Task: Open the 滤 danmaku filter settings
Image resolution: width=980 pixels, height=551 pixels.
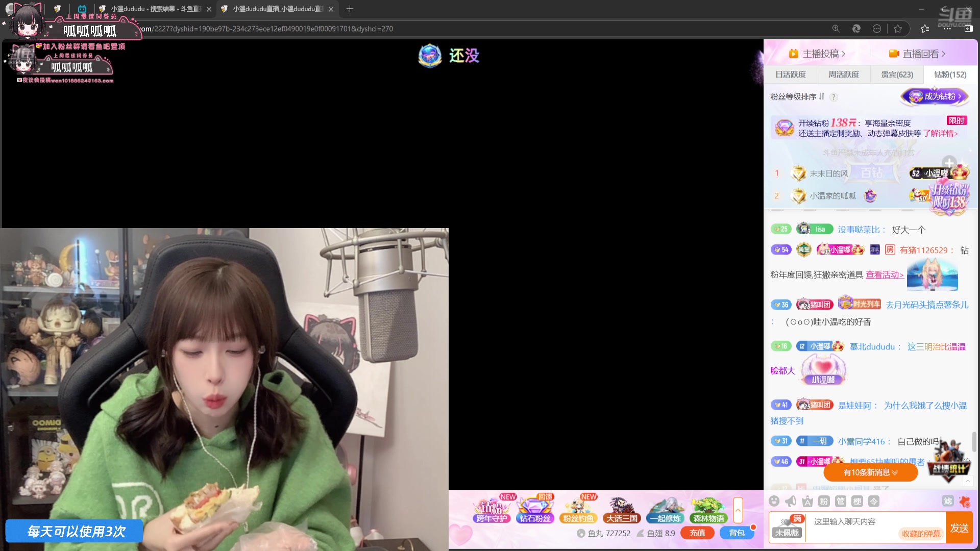Action: tap(948, 501)
